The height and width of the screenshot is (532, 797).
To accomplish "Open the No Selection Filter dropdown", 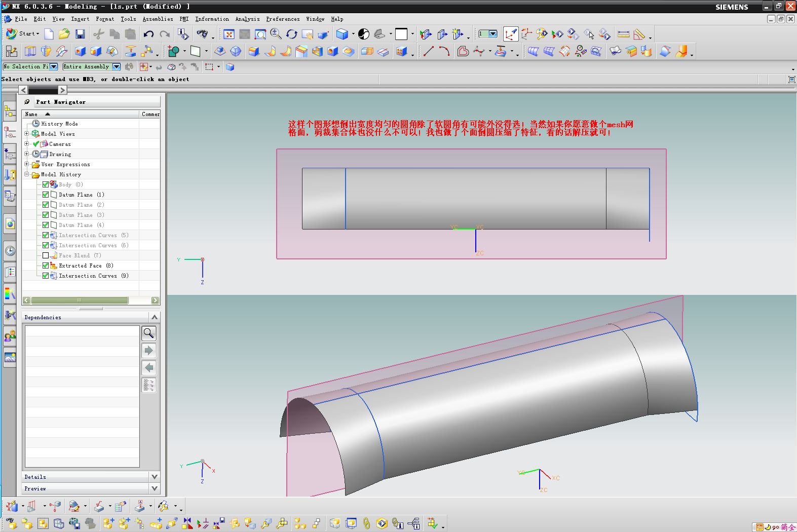I will click(x=54, y=66).
